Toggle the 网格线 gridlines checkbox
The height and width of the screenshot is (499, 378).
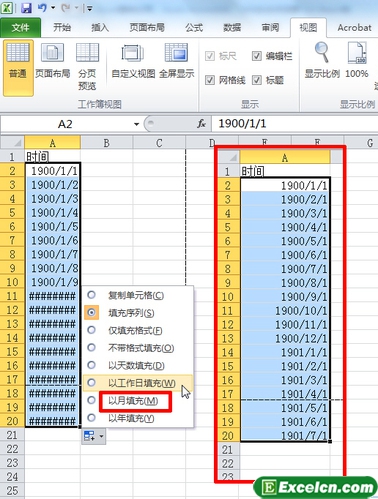[x=210, y=80]
